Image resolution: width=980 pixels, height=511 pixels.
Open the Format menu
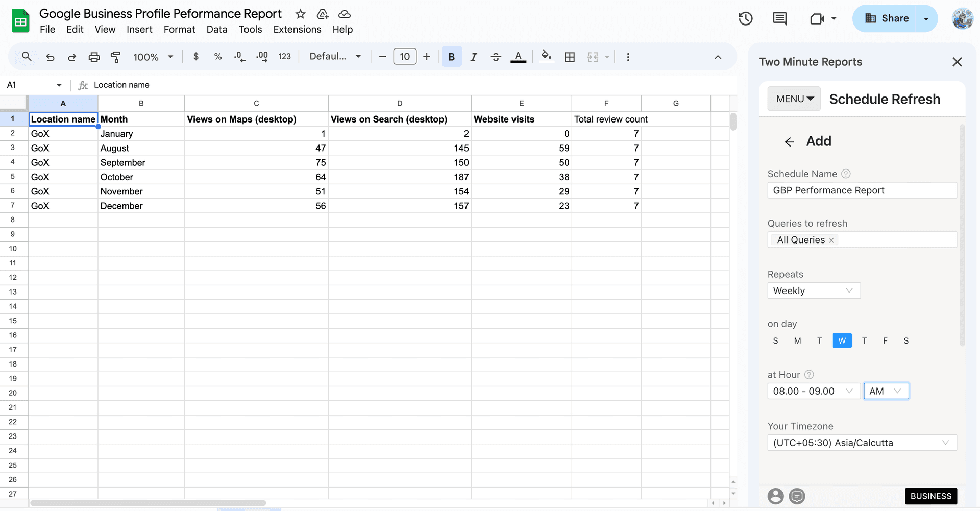click(179, 29)
